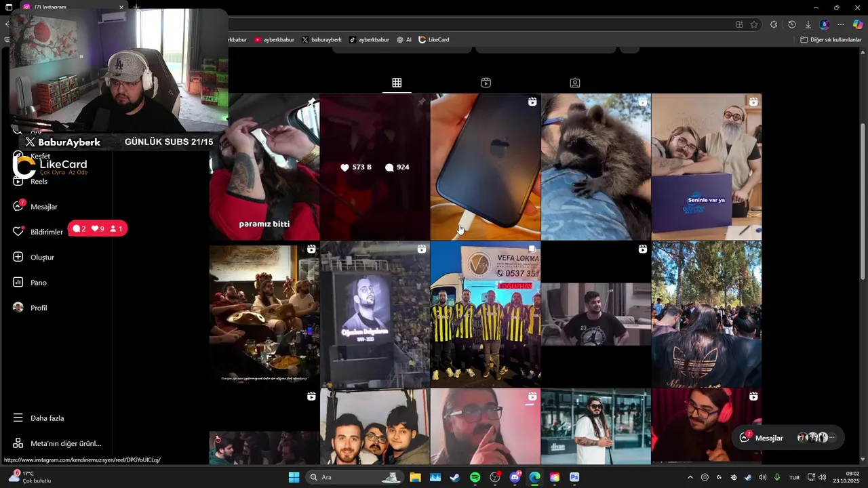Image resolution: width=868 pixels, height=488 pixels.
Task: Open a new browser tab
Action: [136, 7]
